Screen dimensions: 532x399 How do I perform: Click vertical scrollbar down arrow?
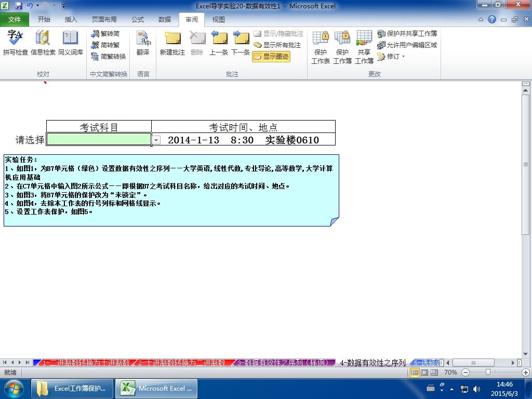526,354
